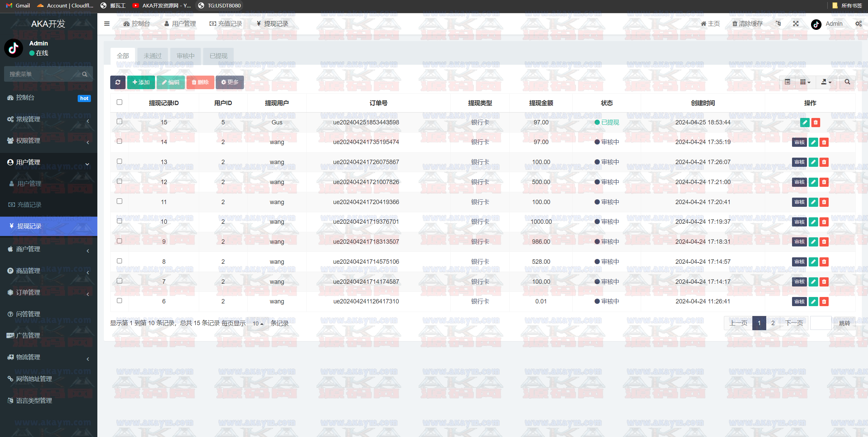Open the columns grid dropdown
The height and width of the screenshot is (437, 868).
pyautogui.click(x=805, y=82)
